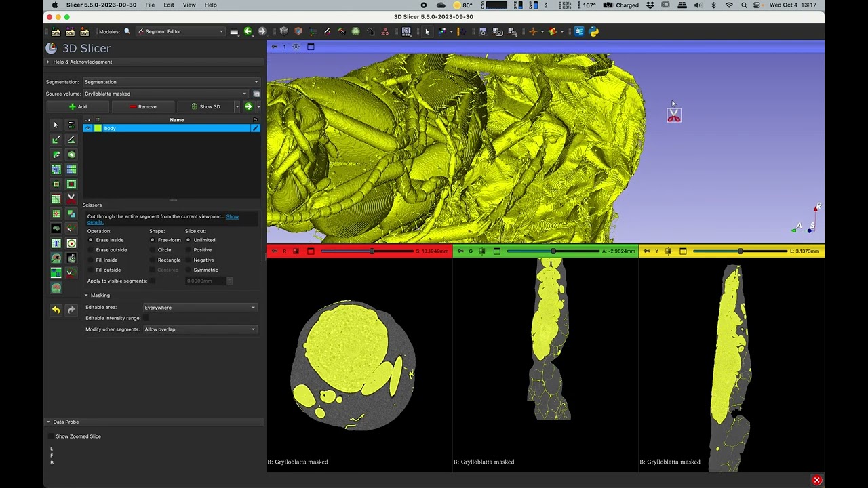Image resolution: width=868 pixels, height=488 pixels.
Task: Capture screenshot with camera icon
Action: 483,31
